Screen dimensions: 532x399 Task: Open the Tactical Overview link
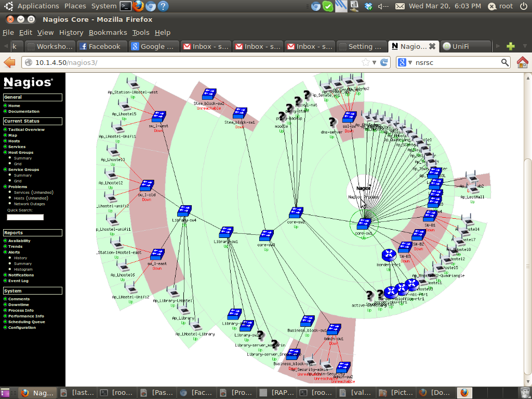pyautogui.click(x=26, y=129)
